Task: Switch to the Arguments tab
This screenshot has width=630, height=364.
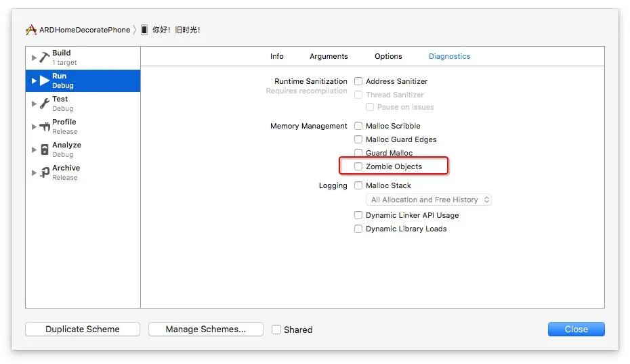Action: 329,56
